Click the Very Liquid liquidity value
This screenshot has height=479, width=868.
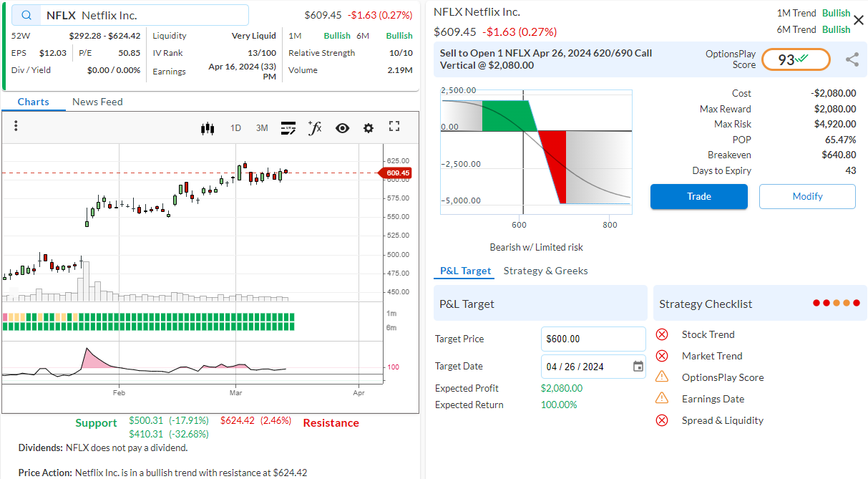click(x=254, y=36)
